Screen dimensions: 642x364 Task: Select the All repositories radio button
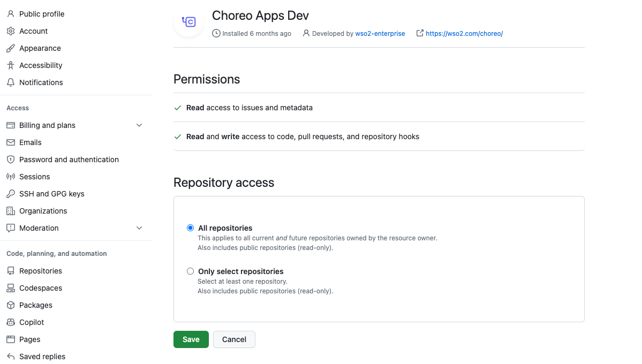pos(191,228)
